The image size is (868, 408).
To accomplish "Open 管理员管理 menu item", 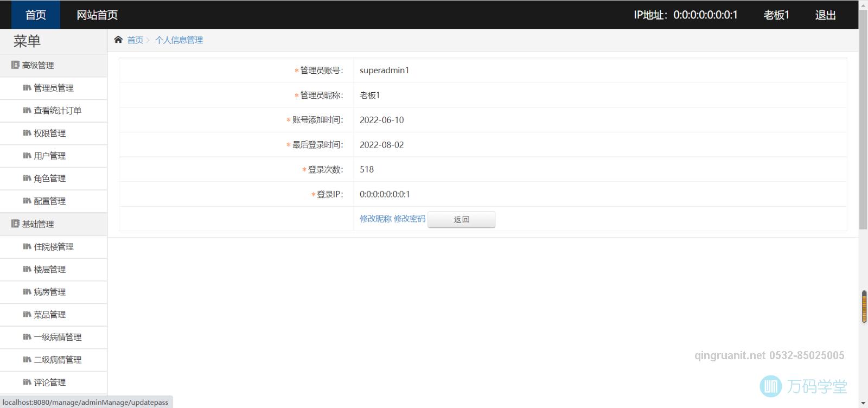I will pos(53,88).
